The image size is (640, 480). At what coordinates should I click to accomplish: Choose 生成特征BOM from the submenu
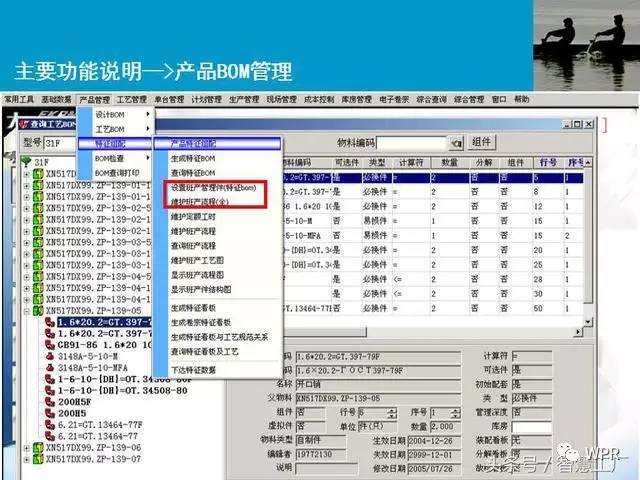click(x=193, y=158)
